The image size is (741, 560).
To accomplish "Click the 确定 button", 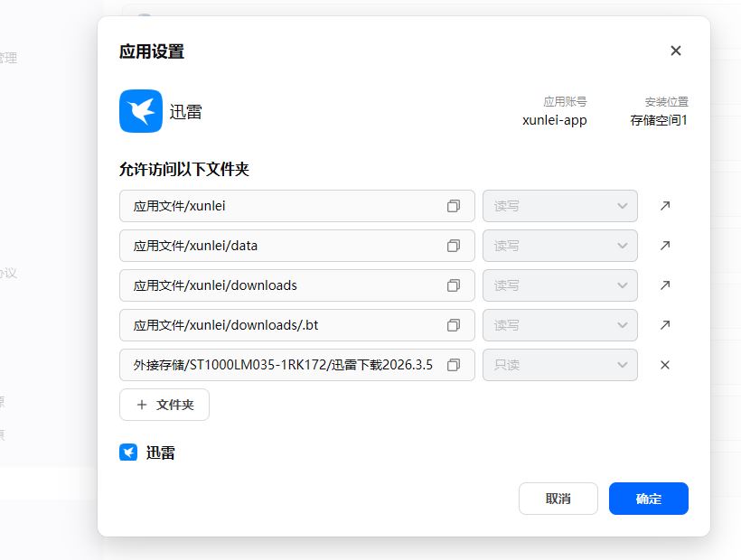I will pyautogui.click(x=649, y=499).
